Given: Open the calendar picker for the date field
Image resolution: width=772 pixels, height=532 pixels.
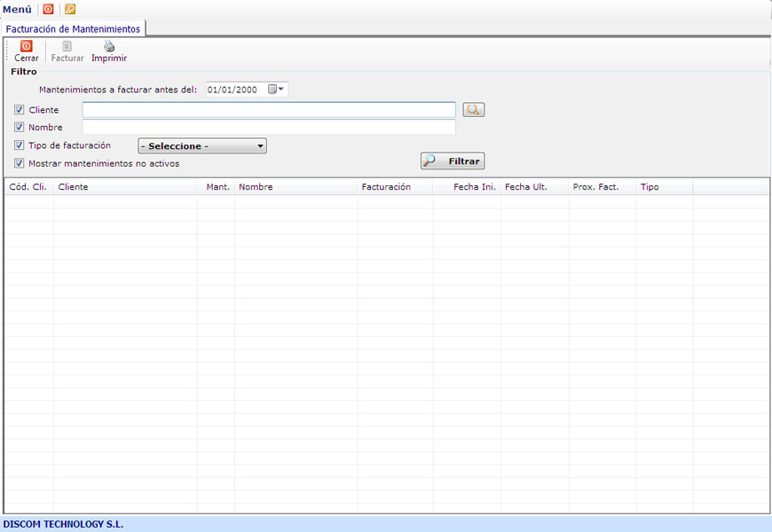Looking at the screenshot, I should click(277, 90).
